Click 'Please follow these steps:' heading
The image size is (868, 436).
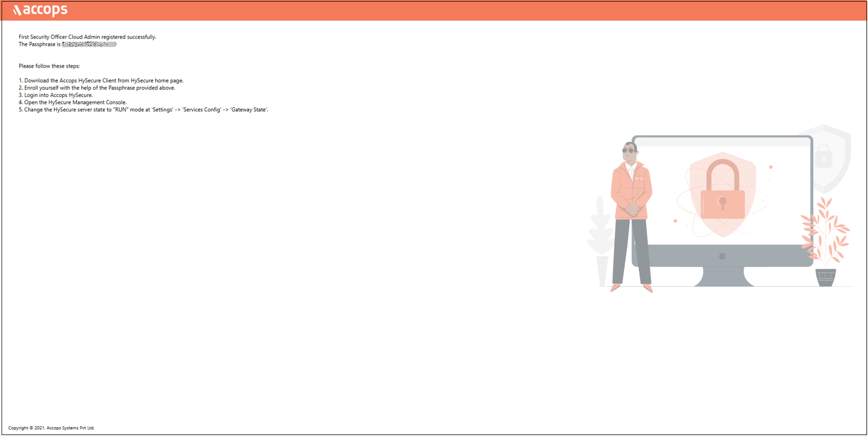pos(49,66)
